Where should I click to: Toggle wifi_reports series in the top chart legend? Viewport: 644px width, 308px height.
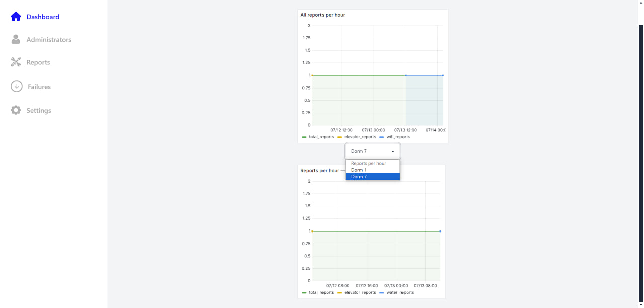click(x=397, y=137)
